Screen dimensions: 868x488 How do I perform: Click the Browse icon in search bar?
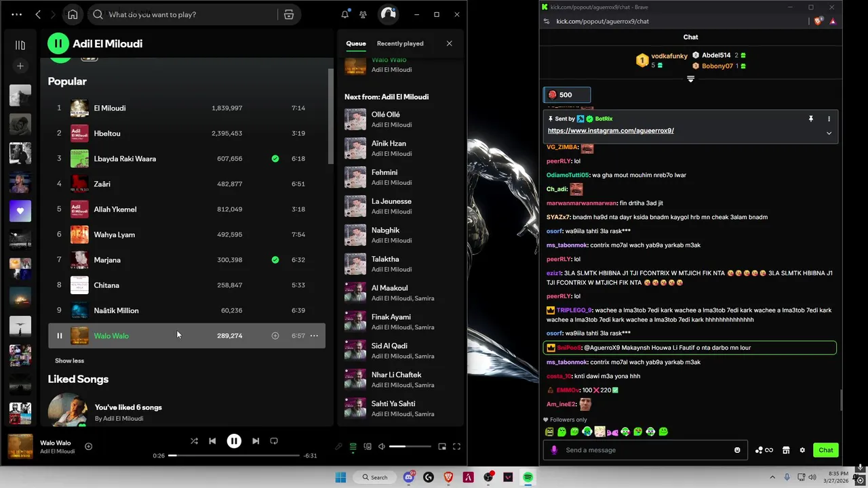pos(289,14)
